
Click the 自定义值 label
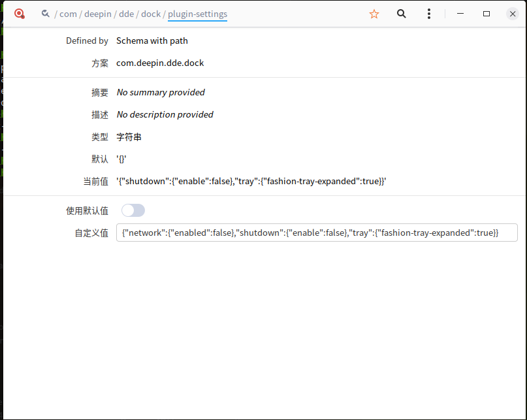(91, 233)
